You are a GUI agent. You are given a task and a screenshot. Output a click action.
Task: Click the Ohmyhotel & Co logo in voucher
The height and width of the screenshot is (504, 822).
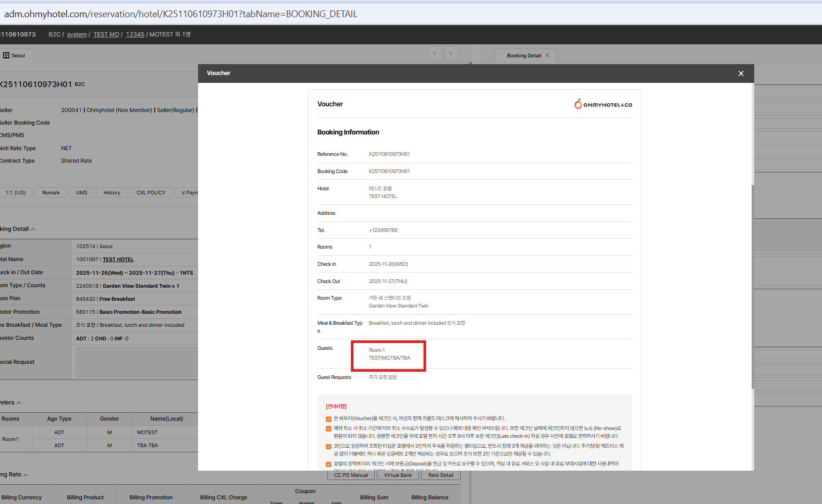(603, 104)
